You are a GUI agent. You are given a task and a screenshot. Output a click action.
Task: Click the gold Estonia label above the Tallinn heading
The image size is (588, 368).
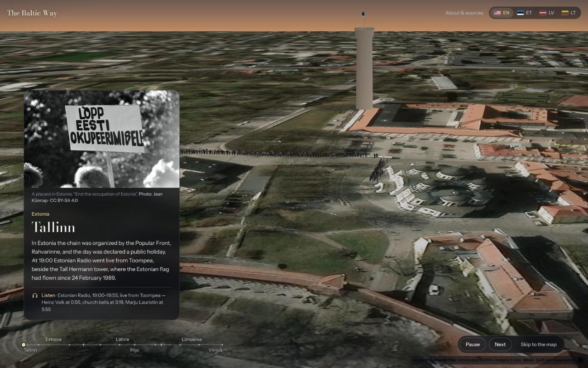coord(40,214)
